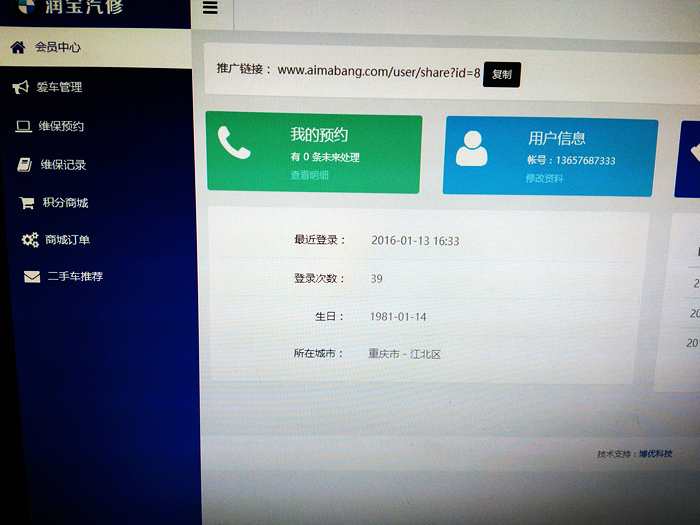
Task: Click city value 重庆市 - 江北区
Action: coord(404,354)
